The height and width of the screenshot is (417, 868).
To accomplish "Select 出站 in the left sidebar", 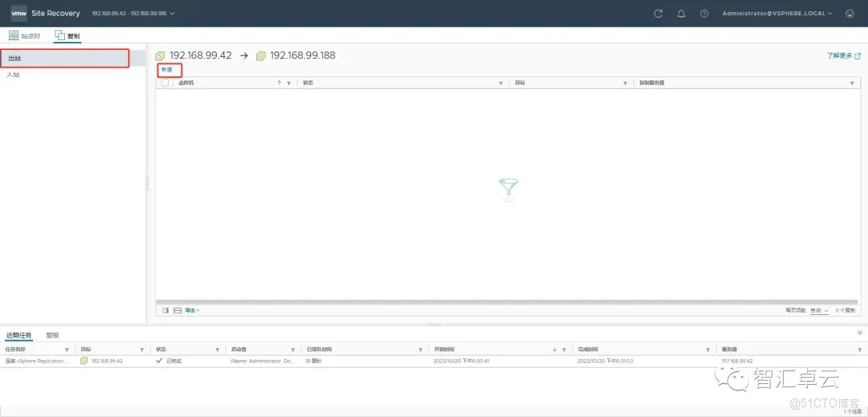I will (x=65, y=58).
